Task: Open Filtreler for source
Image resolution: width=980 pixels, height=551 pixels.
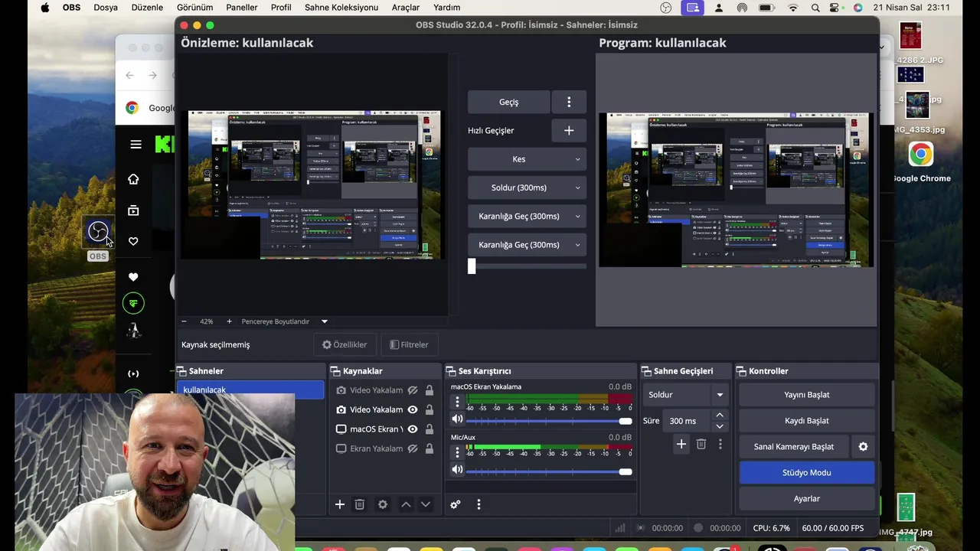Action: pyautogui.click(x=409, y=345)
